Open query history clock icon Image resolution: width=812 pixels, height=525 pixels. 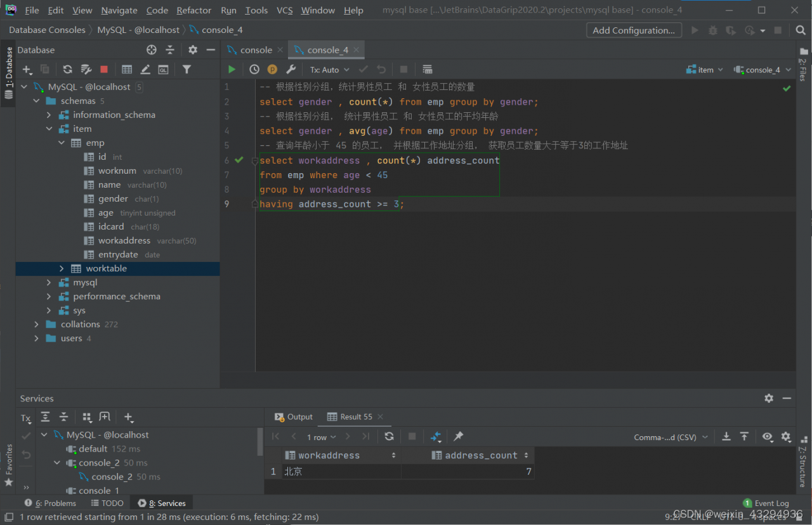pyautogui.click(x=254, y=70)
